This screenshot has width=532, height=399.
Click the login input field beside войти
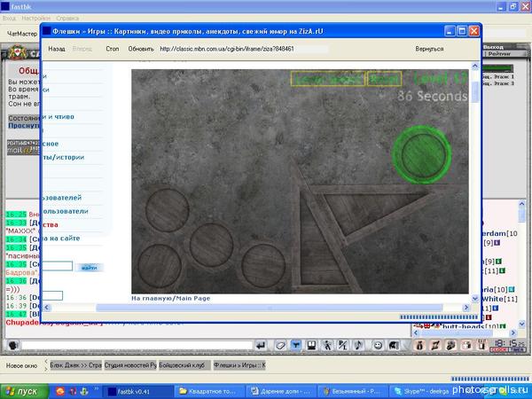coord(57,266)
